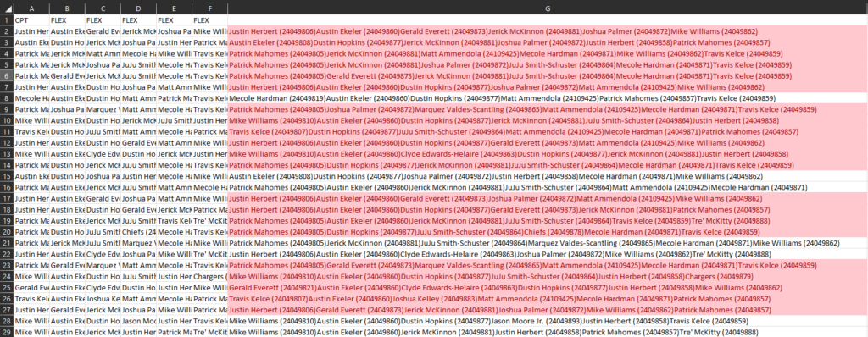Click cell B1 labeled FLEX
Image resolution: width=868 pixels, height=337 pixels.
coord(67,20)
